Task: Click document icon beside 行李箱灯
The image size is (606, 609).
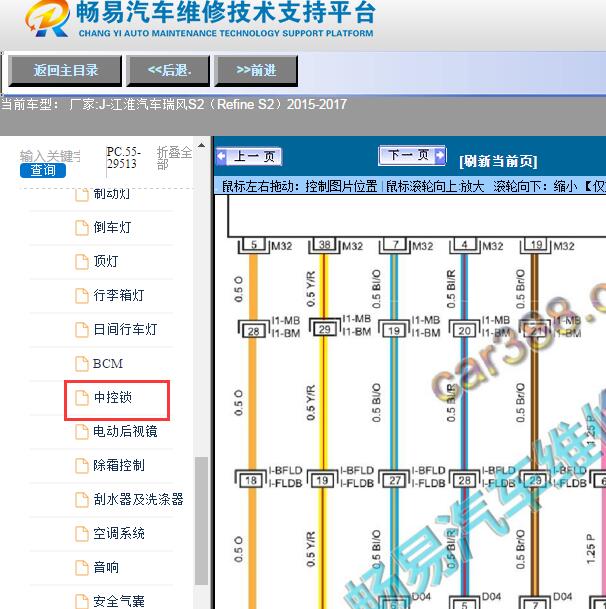Action: 82,296
